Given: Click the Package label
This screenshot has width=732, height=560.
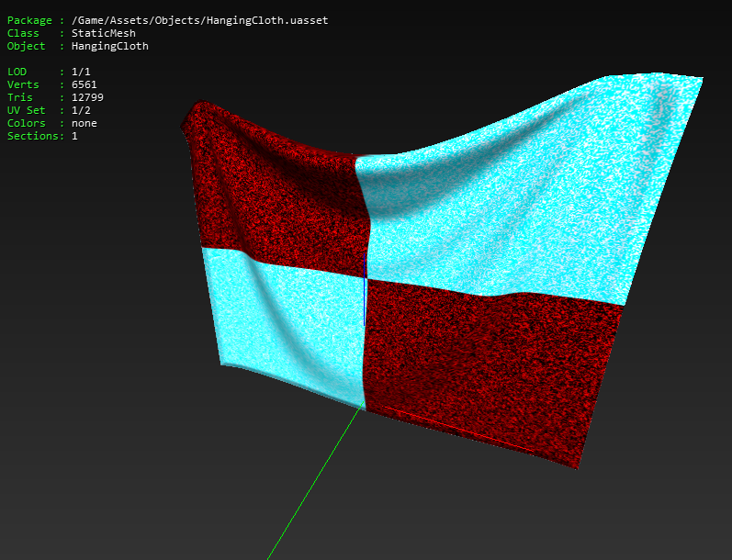Looking at the screenshot, I should (x=29, y=20).
